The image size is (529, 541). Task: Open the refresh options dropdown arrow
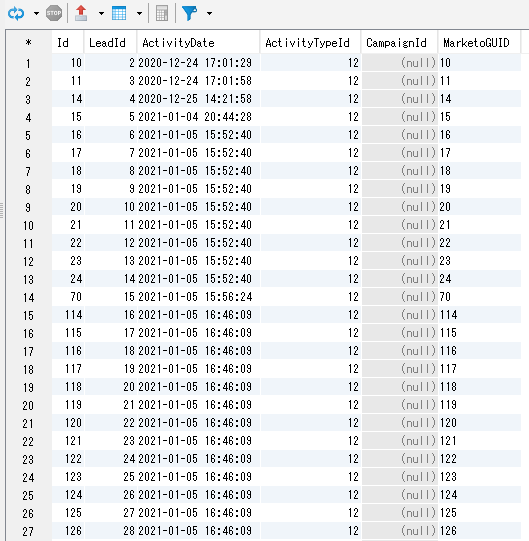pyautogui.click(x=36, y=13)
